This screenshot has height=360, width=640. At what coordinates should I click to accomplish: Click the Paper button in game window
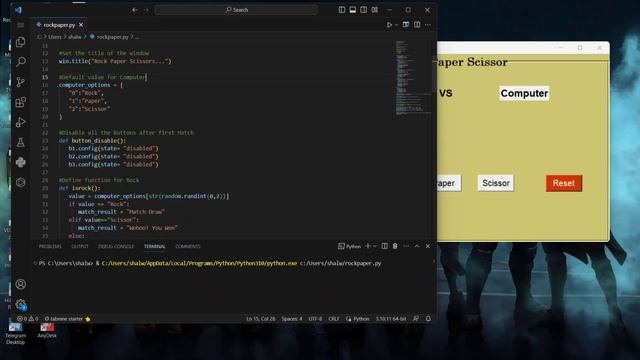pos(449,183)
